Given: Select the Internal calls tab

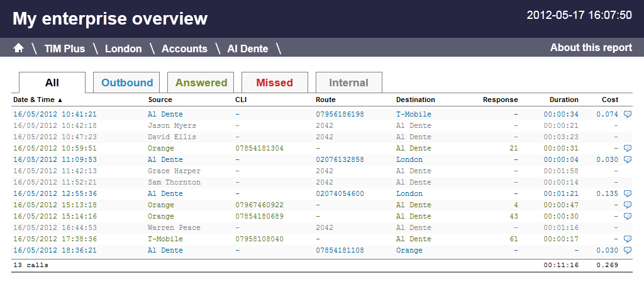Looking at the screenshot, I should 348,83.
